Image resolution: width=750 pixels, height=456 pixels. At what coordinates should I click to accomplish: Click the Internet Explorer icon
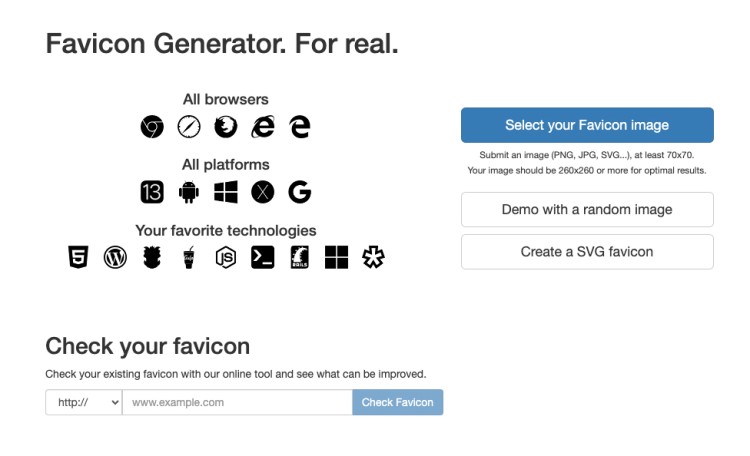[x=263, y=127]
